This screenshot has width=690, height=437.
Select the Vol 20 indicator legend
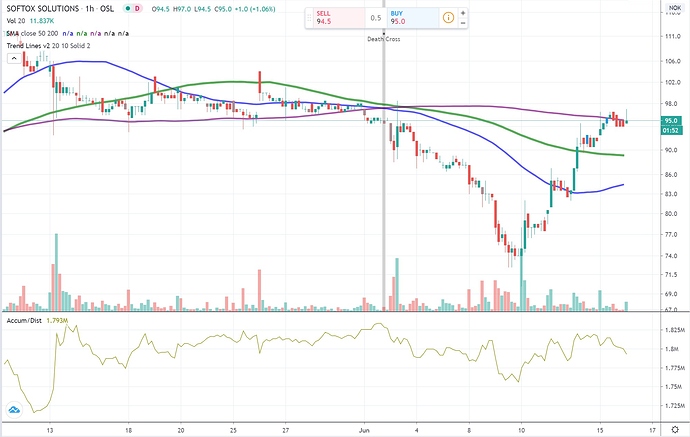coord(16,21)
